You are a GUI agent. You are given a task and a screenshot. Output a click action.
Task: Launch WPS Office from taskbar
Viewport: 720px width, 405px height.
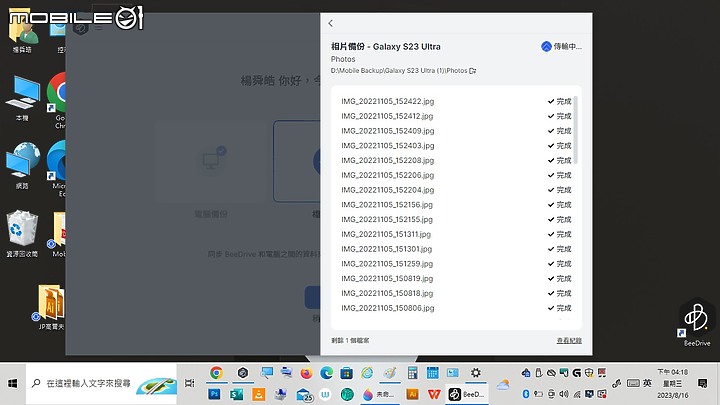point(434,394)
